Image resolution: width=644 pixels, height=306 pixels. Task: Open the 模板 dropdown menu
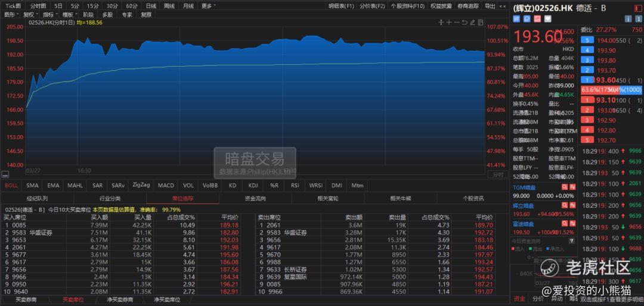(x=69, y=14)
